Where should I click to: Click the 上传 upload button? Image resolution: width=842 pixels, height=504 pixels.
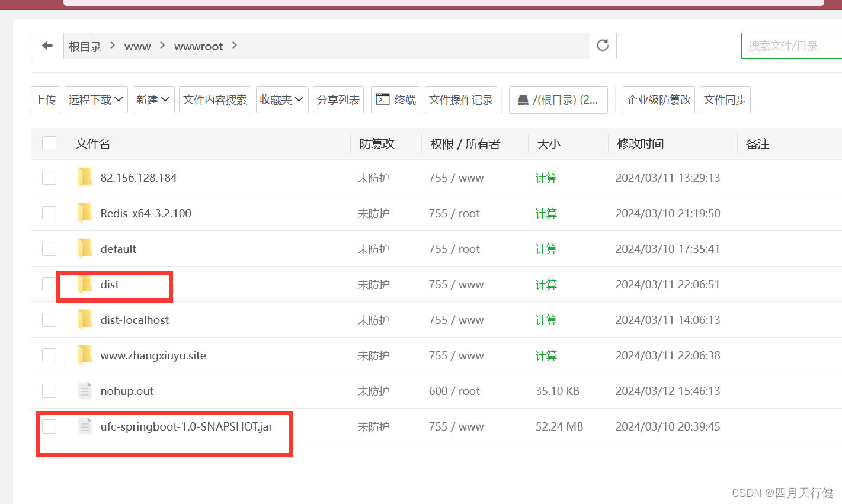(x=46, y=99)
